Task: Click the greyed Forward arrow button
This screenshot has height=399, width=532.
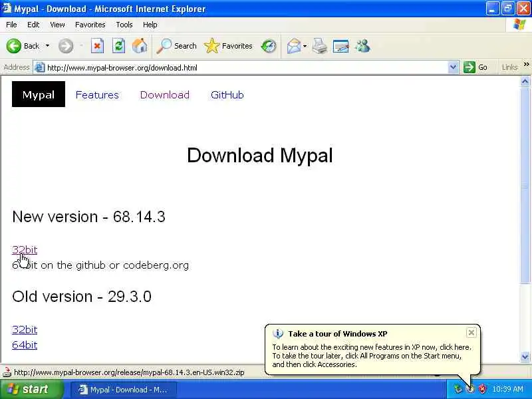Action: click(65, 46)
